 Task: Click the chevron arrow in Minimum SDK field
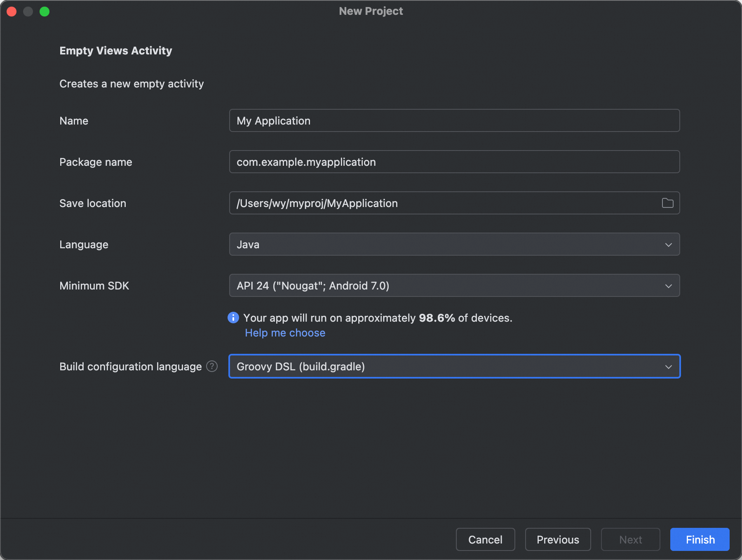(x=668, y=286)
